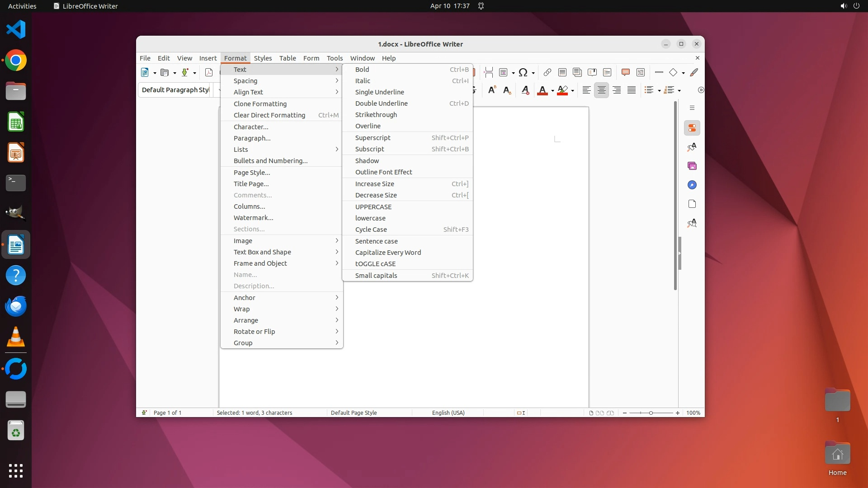The image size is (868, 488).
Task: Open the sidebar Gallery panel icon
Action: (x=692, y=166)
